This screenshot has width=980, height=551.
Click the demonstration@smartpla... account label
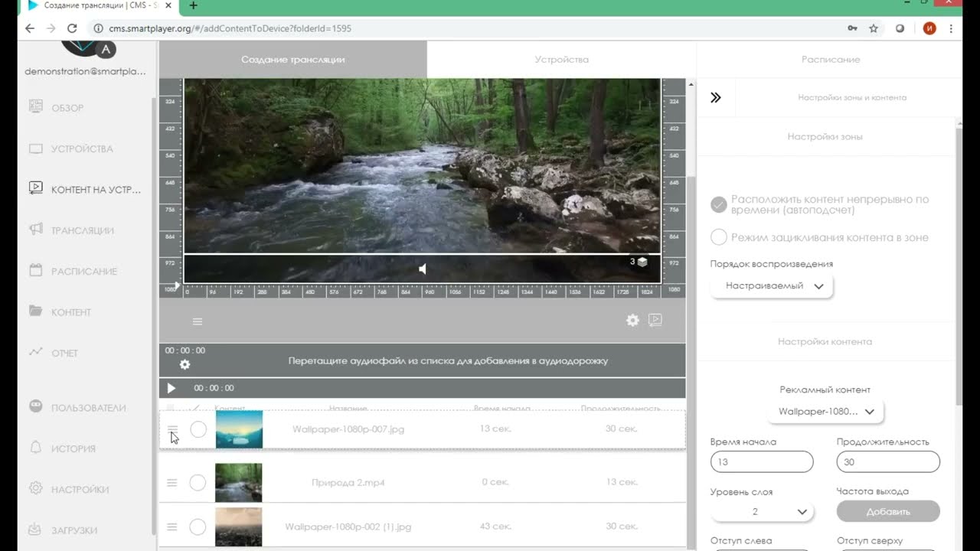(x=85, y=70)
